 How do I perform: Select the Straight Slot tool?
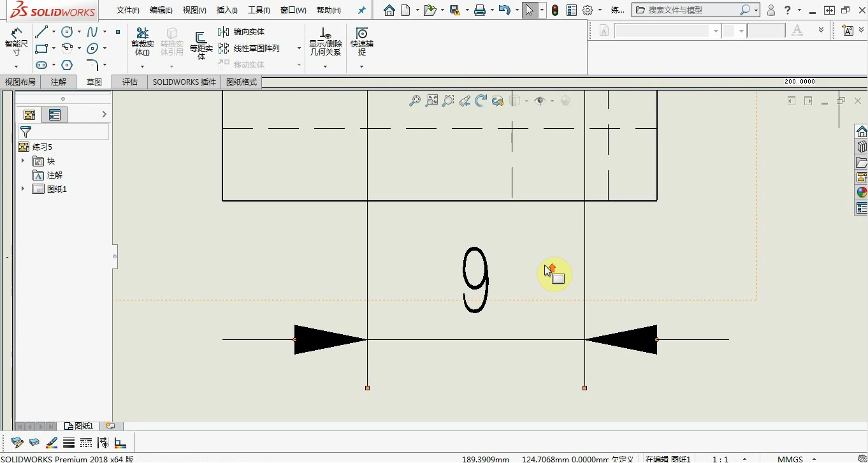tap(42, 65)
